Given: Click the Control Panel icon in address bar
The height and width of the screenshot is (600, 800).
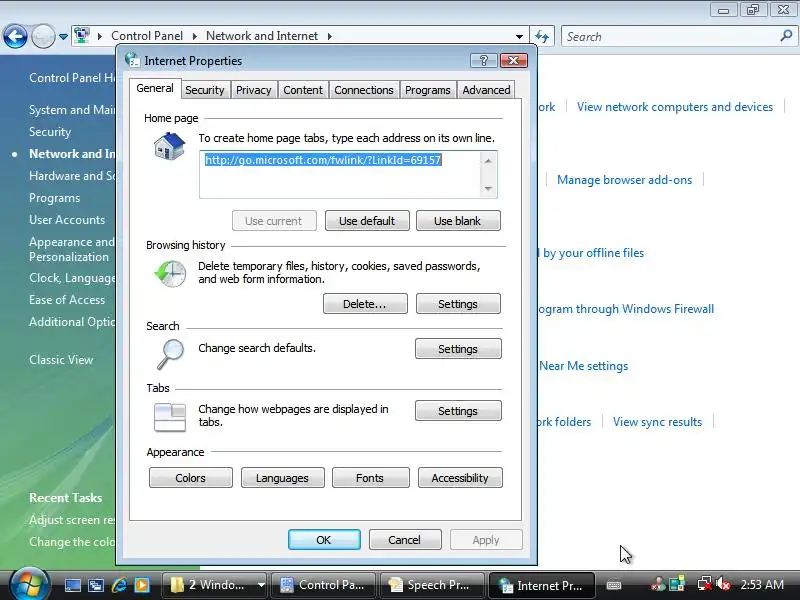Looking at the screenshot, I should tap(82, 36).
